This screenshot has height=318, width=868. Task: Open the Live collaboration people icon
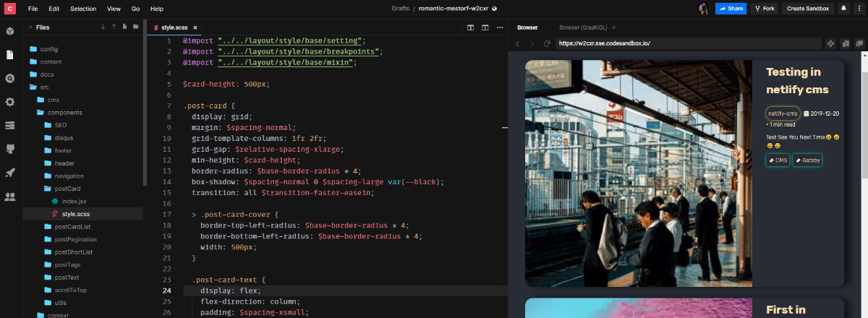click(10, 196)
